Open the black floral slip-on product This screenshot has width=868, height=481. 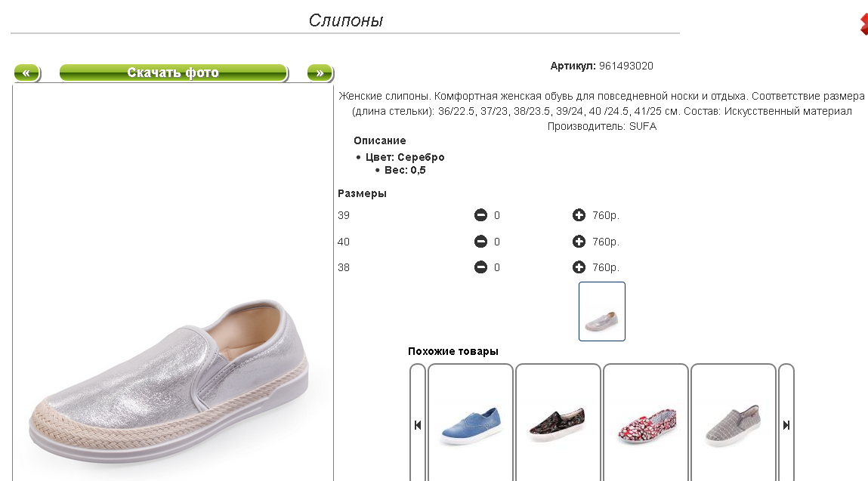(558, 424)
